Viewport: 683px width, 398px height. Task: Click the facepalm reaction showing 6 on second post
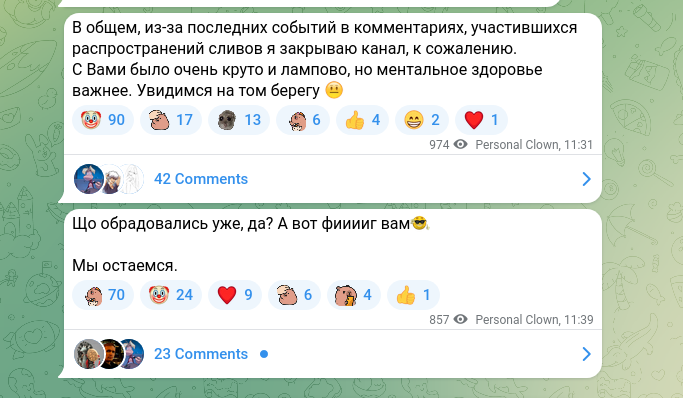point(294,295)
